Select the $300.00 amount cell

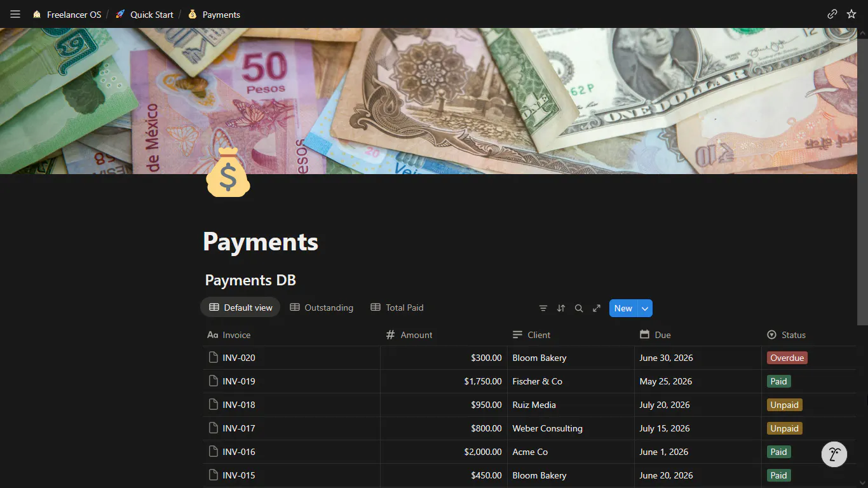[x=444, y=358]
